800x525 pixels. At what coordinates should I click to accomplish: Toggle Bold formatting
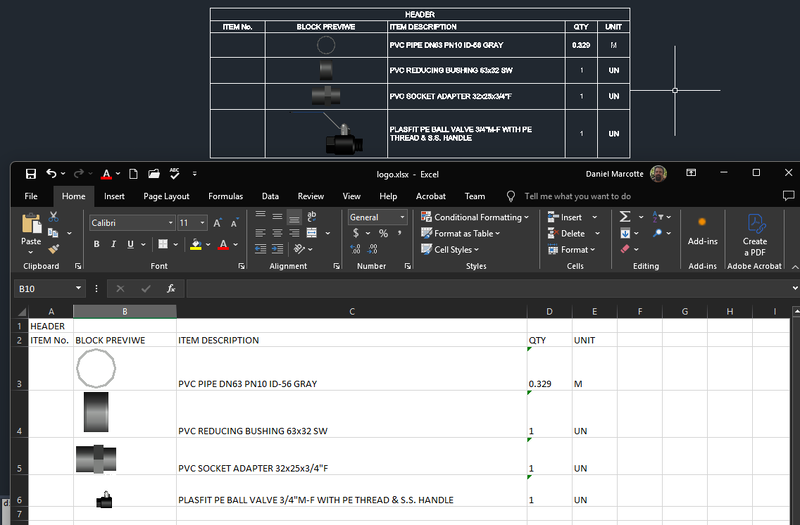pyautogui.click(x=98, y=245)
